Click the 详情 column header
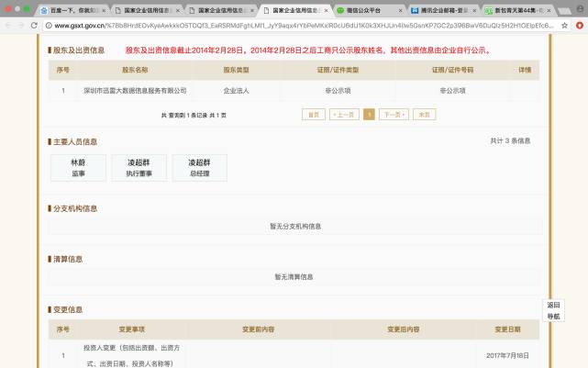The width and height of the screenshot is (588, 368). pos(525,70)
